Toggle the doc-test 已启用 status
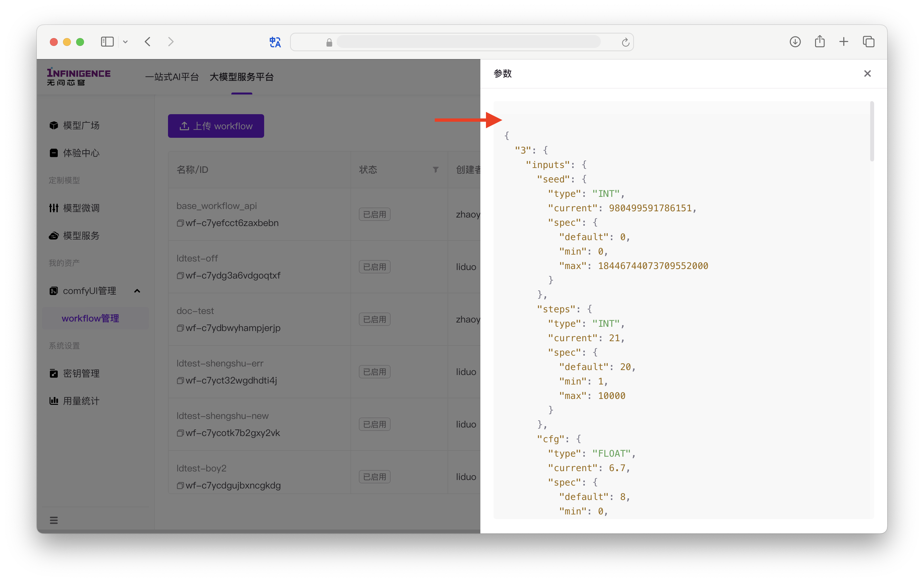The width and height of the screenshot is (924, 582). [x=373, y=319]
